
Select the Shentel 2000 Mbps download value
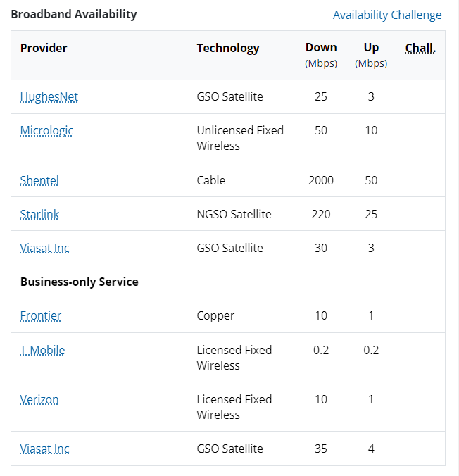point(321,181)
